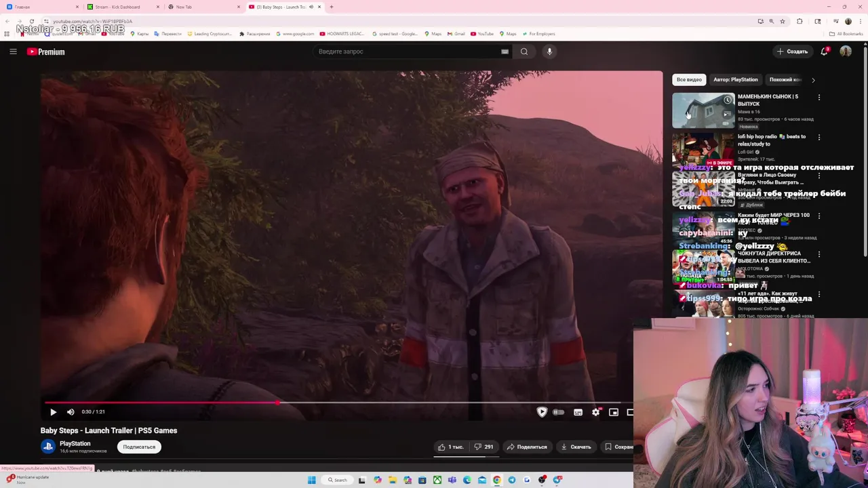This screenshot has width=868, height=488.
Task: Switch to the 'New Tab' browser tab
Action: (203, 7)
